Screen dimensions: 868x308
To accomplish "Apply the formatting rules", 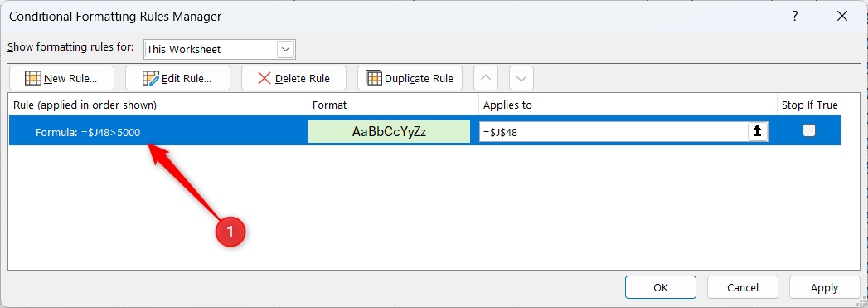I will coord(824,287).
